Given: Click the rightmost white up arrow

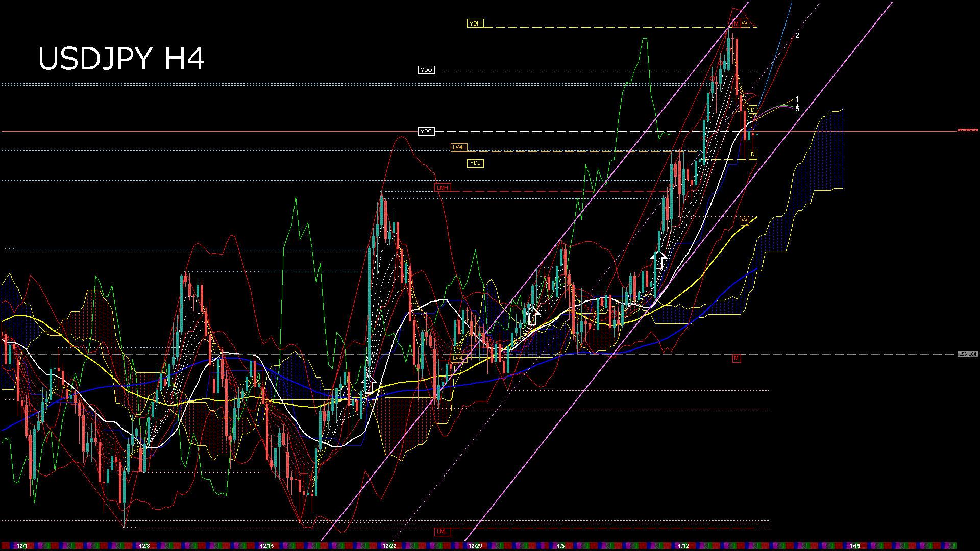Looking at the screenshot, I should (x=660, y=260).
